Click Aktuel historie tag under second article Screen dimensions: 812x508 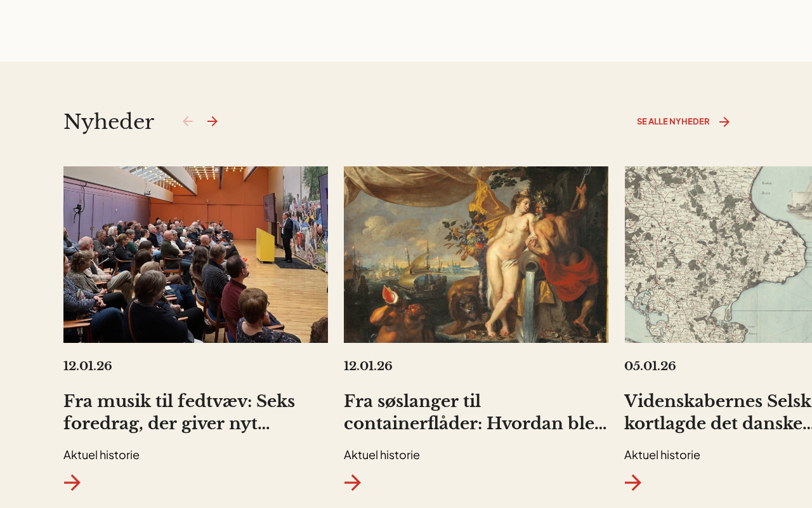click(382, 455)
